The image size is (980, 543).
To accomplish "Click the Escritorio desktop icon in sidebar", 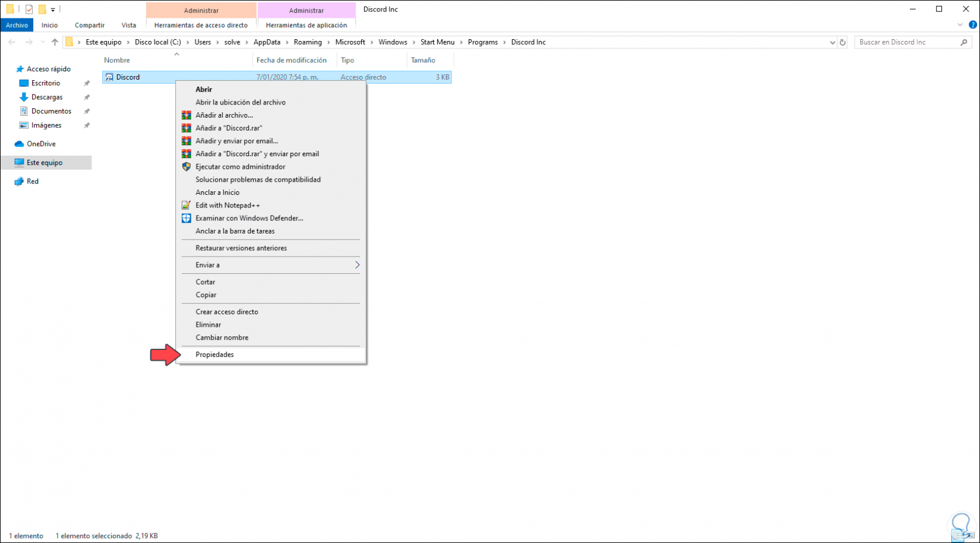I will [x=24, y=83].
